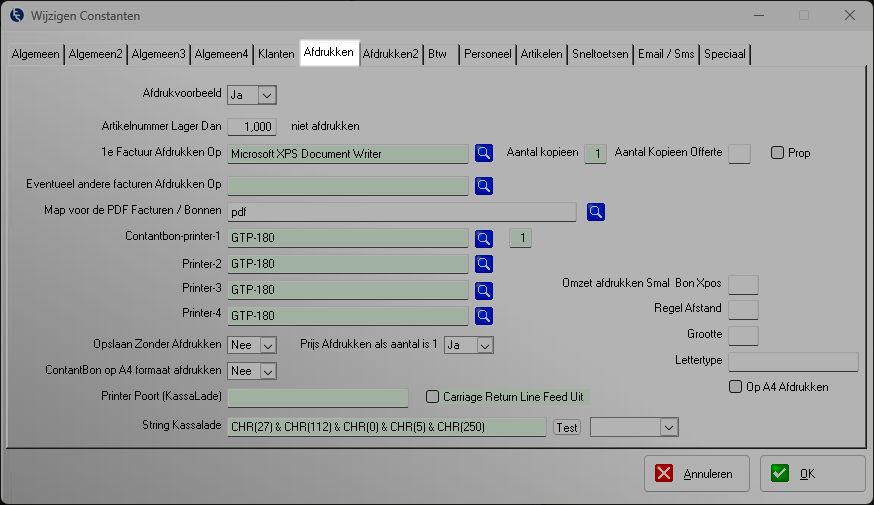This screenshot has width=874, height=505.
Task: Enable the Prop checkbox
Action: coord(777,153)
